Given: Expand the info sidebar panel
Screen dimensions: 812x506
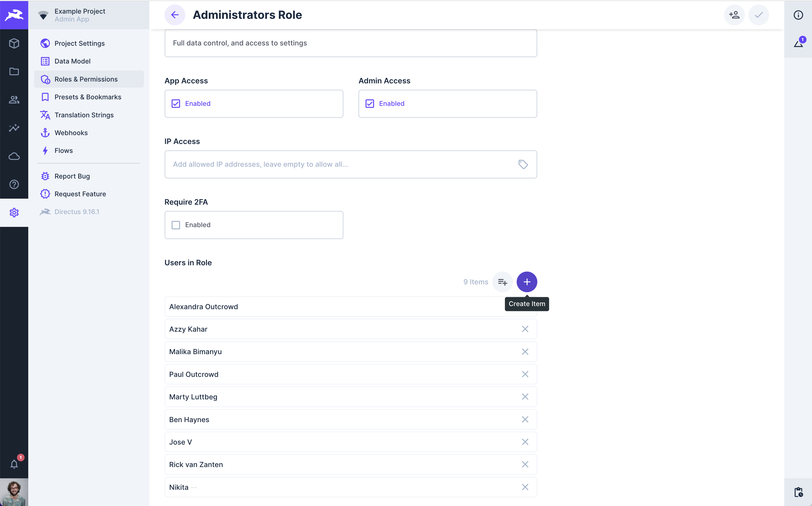Looking at the screenshot, I should point(799,15).
